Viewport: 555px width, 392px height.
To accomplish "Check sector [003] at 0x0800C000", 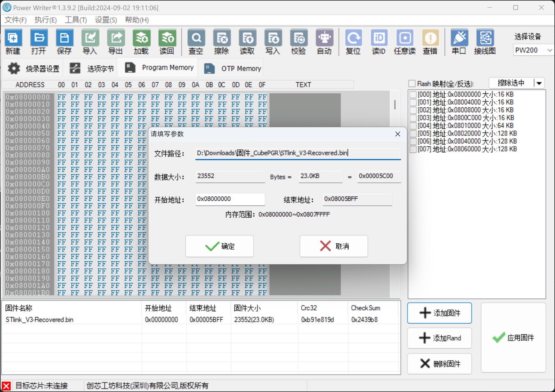I will pyautogui.click(x=413, y=118).
